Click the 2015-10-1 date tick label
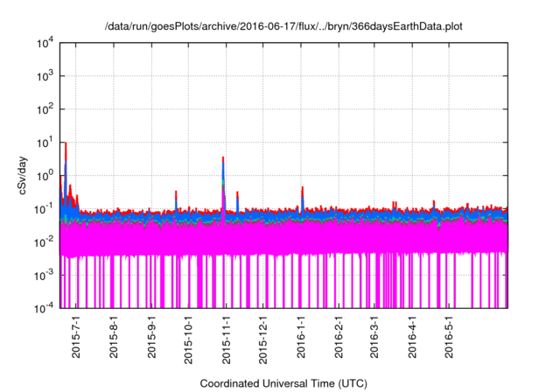Screen dimensions: 560x392 [x=189, y=339]
